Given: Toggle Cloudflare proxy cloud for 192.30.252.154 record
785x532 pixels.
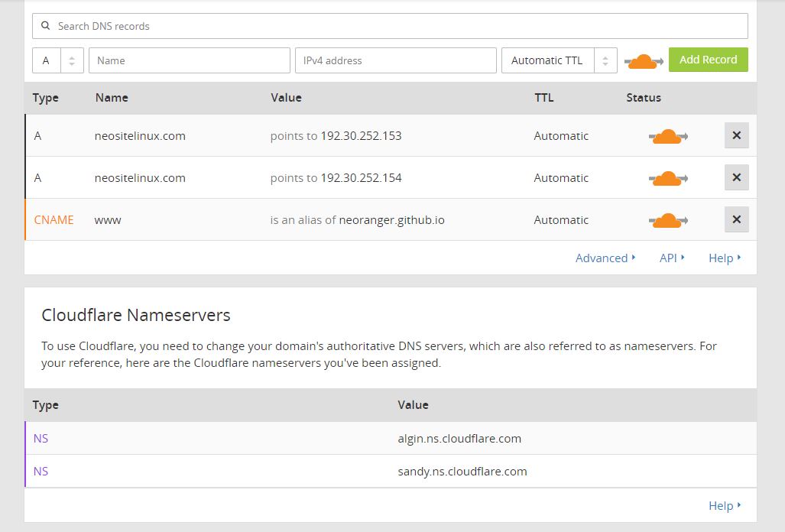Looking at the screenshot, I should coord(668,178).
